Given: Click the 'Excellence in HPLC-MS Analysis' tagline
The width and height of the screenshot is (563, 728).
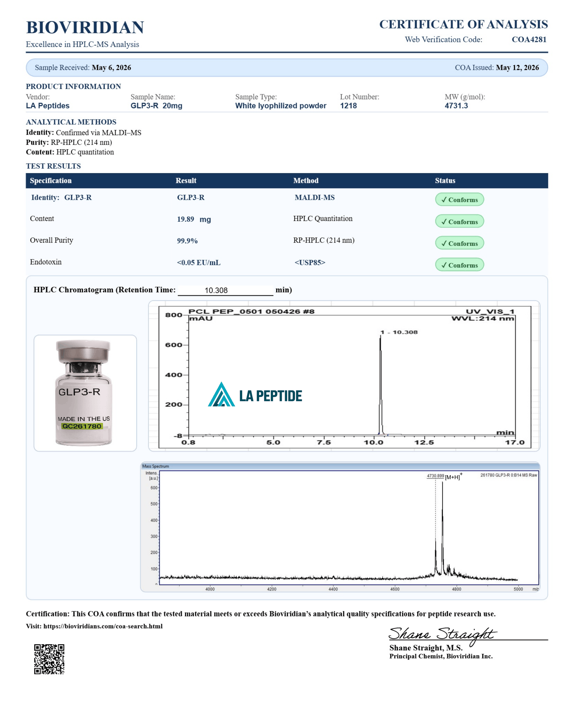Looking at the screenshot, I should coord(82,44).
